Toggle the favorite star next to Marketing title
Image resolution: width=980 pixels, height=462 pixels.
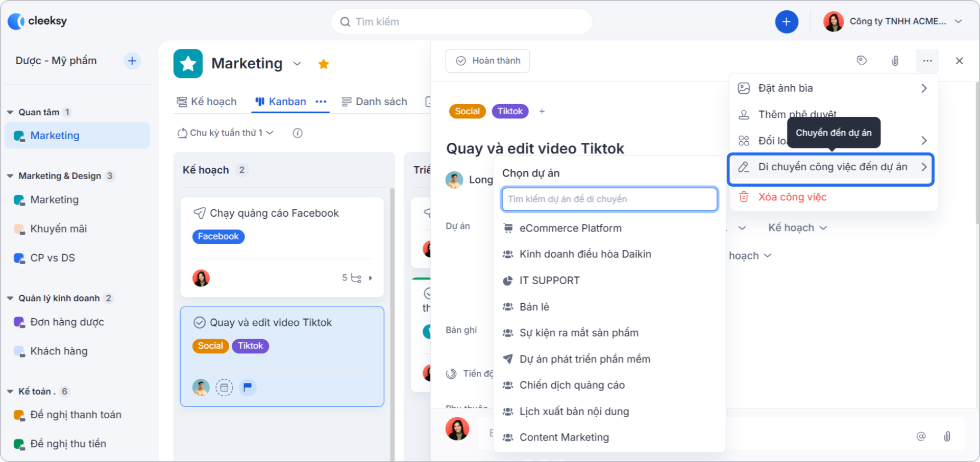324,64
